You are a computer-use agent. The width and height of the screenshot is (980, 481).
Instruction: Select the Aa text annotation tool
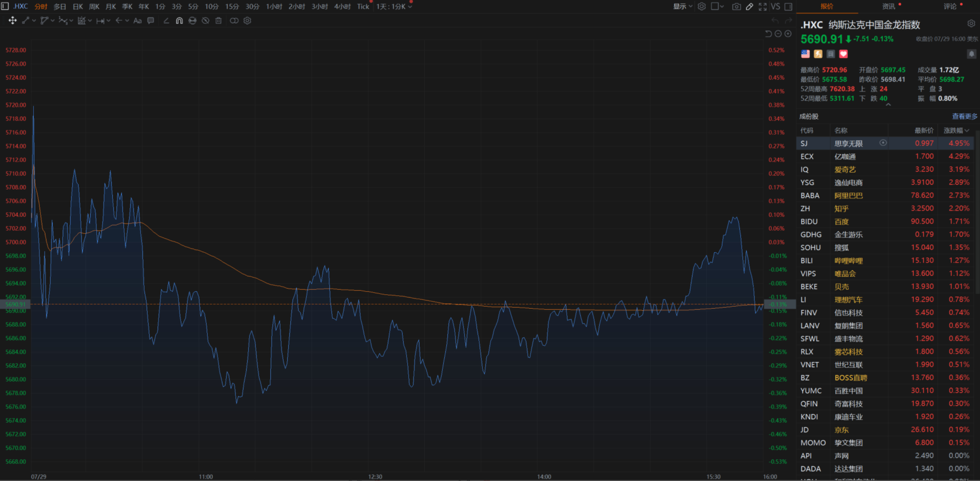click(x=137, y=21)
